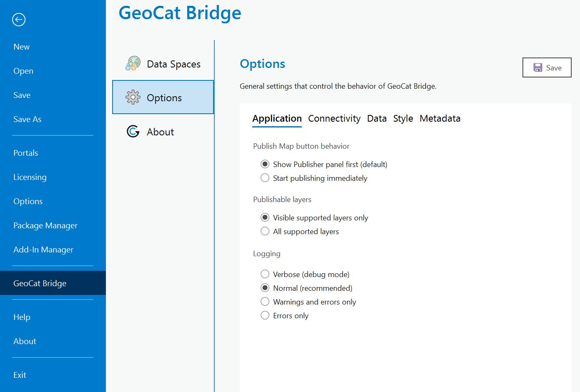Select Warnings and errors only logging
The image size is (580, 392).
(x=265, y=302)
